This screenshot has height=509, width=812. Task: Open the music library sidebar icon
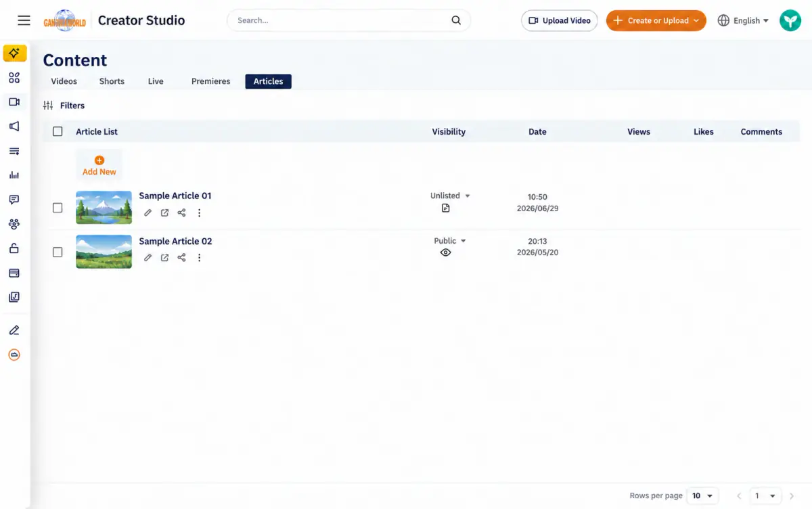[x=14, y=297]
